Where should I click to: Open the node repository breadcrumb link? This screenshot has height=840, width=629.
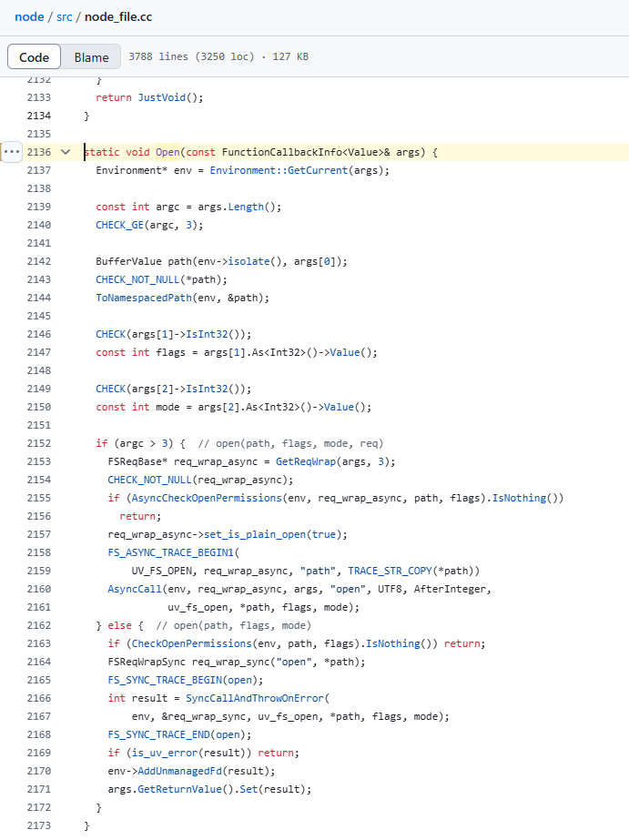click(x=29, y=16)
